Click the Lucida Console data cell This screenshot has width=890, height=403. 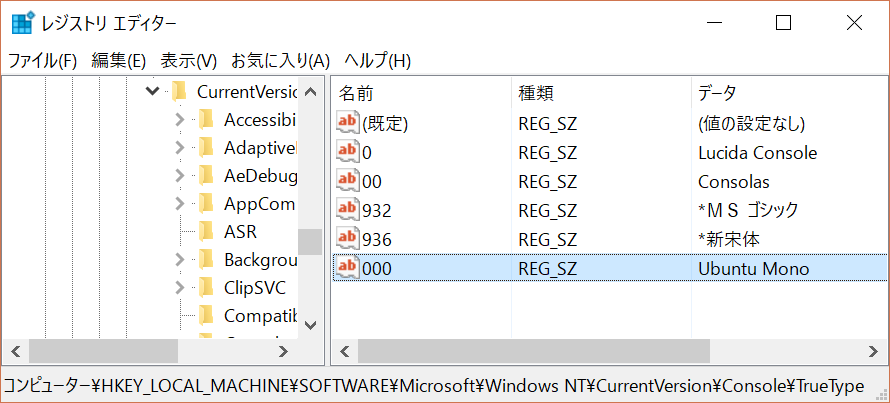click(x=758, y=153)
